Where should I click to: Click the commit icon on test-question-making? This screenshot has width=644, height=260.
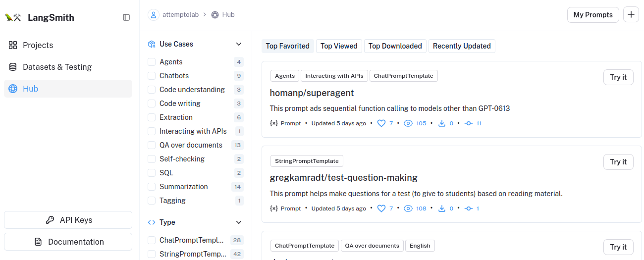pos(469,208)
